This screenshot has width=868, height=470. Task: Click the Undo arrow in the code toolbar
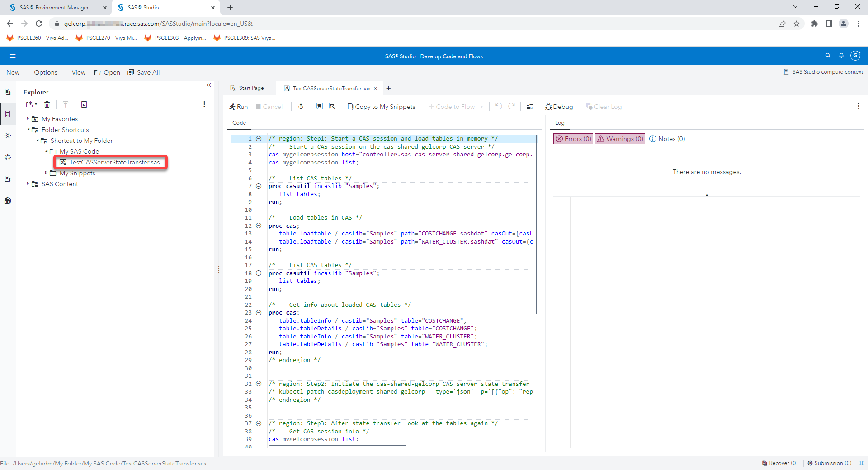tap(499, 107)
